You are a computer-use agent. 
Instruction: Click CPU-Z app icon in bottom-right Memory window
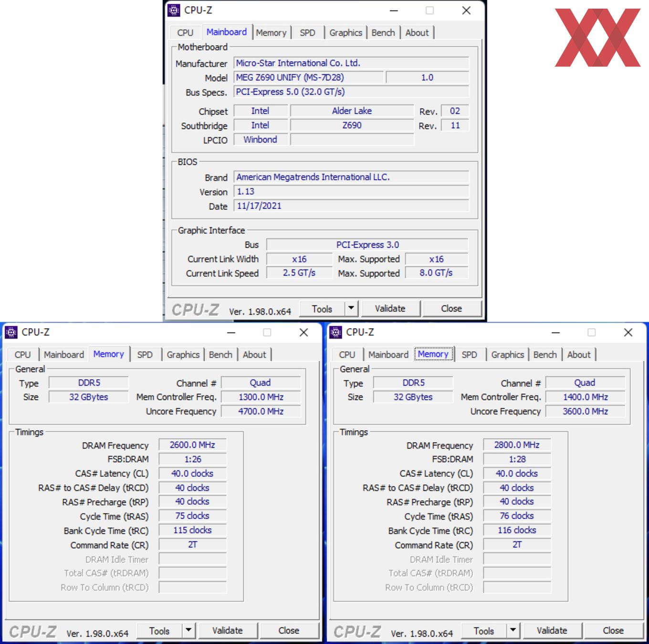336,332
